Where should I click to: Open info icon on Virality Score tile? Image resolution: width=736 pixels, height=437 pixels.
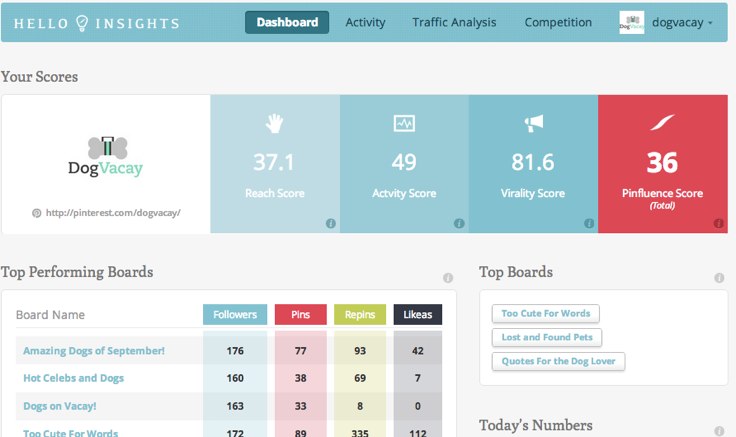pos(589,223)
